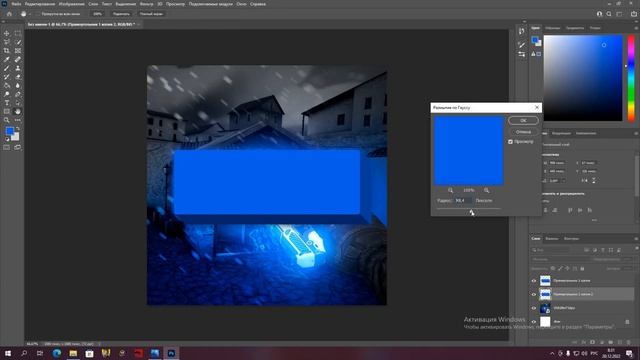Hide the white background layer
Screen dimensions: 640x360
533,322
